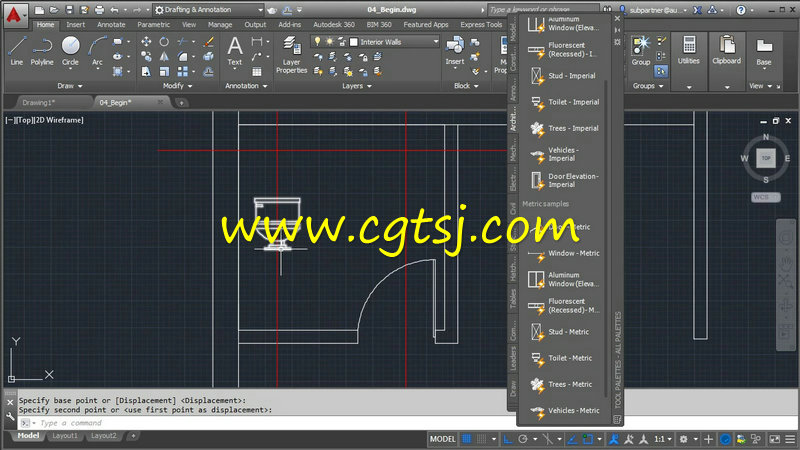Click the current layer color swatch
This screenshot has height=450, width=800.
pos(354,42)
